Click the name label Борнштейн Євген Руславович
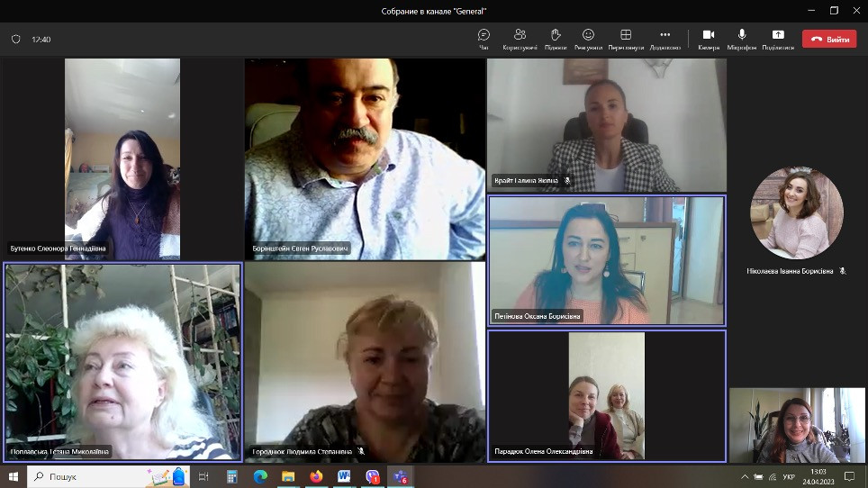The image size is (868, 488). point(300,249)
